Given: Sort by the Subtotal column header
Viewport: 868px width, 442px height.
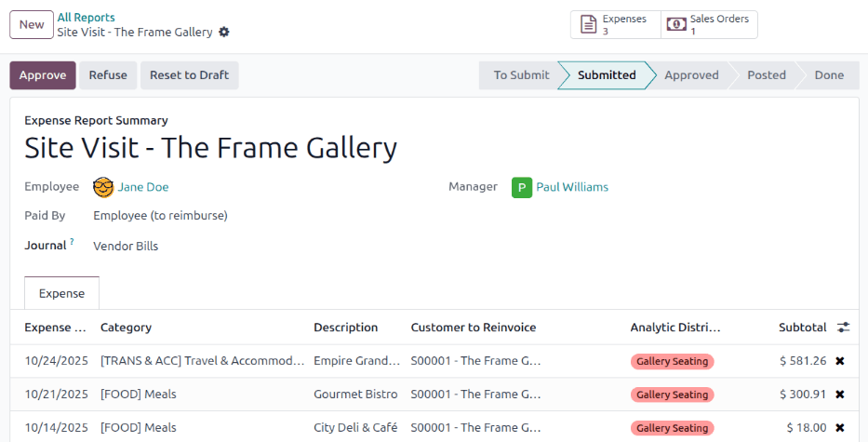Looking at the screenshot, I should coord(802,328).
